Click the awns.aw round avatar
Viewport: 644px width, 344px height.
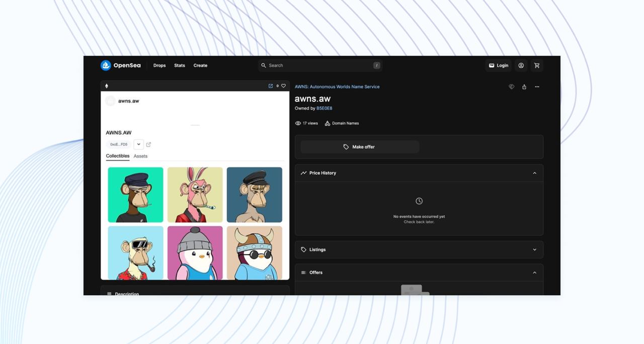[110, 101]
